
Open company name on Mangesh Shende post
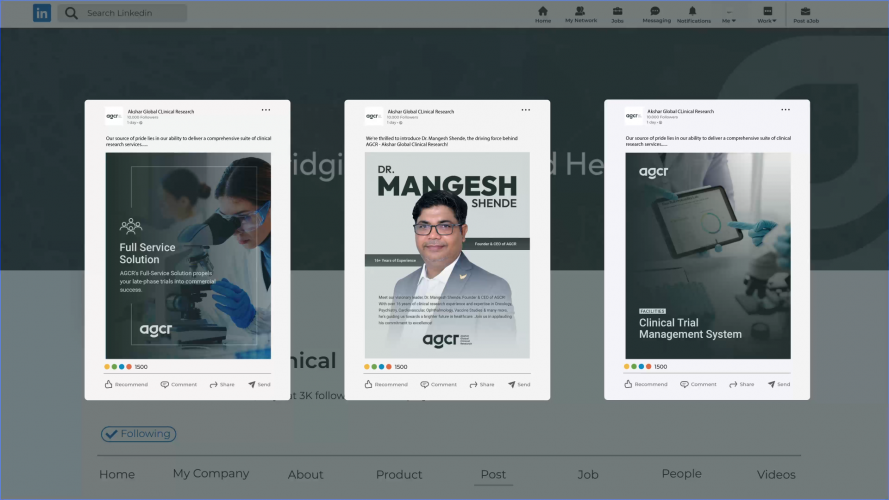pyautogui.click(x=421, y=112)
